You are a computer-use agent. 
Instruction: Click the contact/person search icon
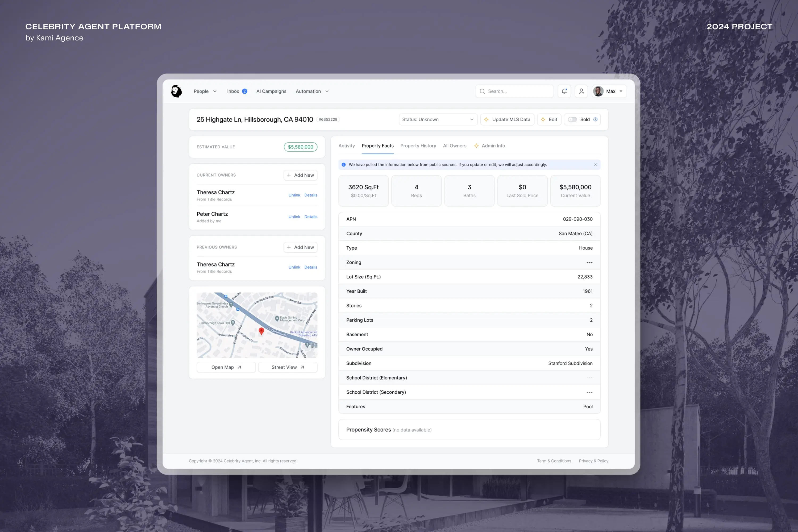581,91
